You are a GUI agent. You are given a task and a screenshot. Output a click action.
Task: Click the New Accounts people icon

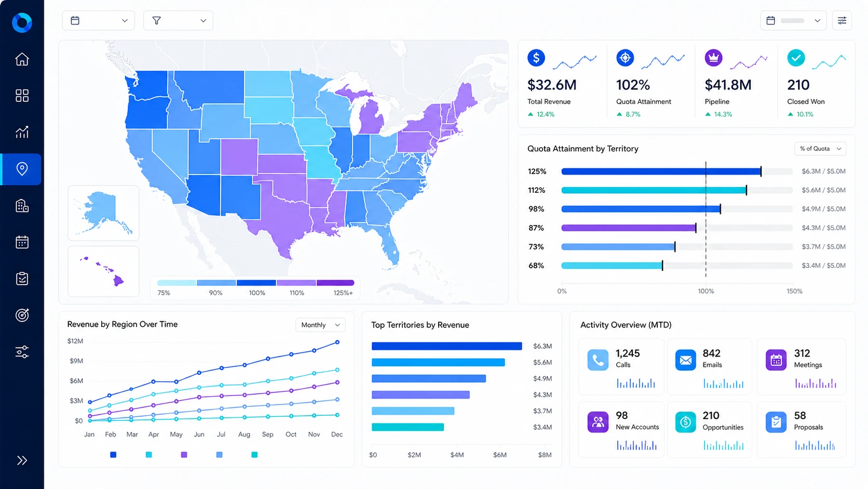598,422
